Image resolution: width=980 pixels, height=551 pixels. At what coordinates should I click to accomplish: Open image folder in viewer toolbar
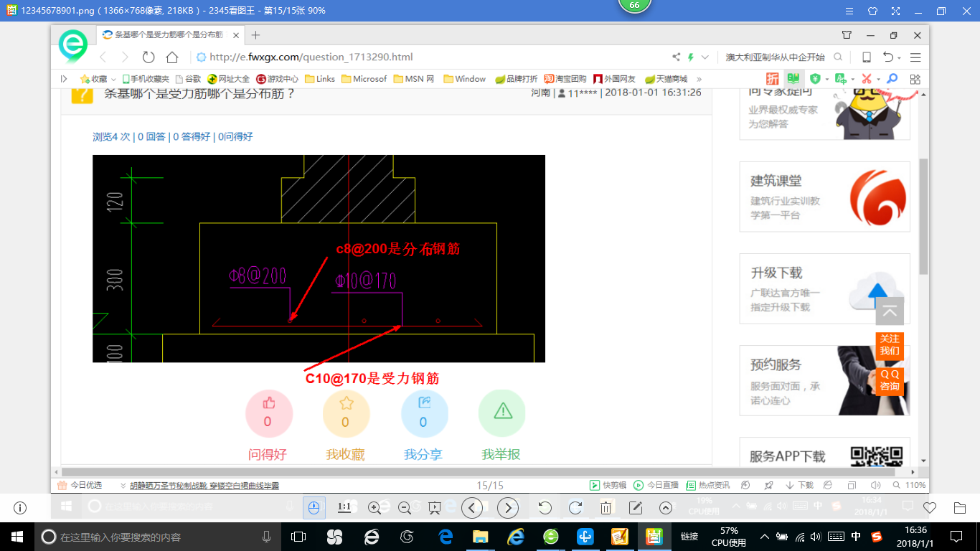point(960,508)
